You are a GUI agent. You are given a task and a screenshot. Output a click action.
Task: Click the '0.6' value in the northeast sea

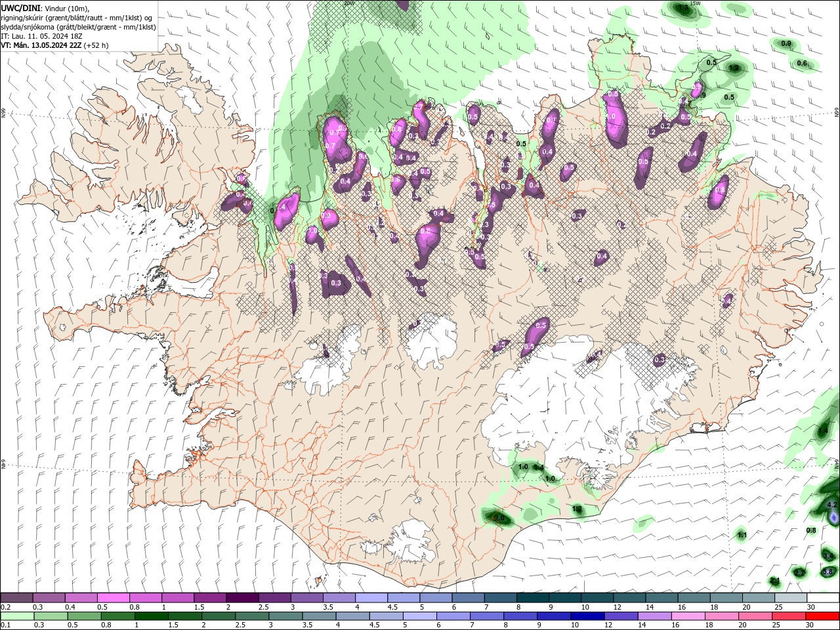[802, 63]
